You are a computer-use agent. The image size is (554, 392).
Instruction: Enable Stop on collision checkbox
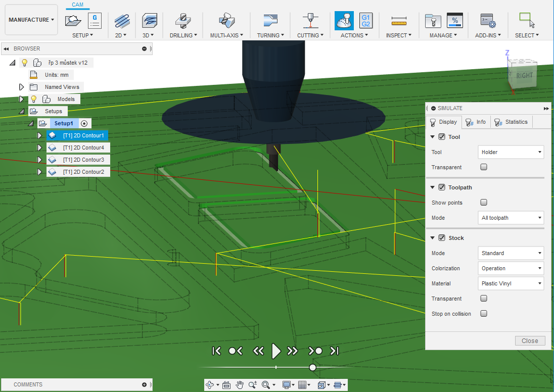(484, 314)
